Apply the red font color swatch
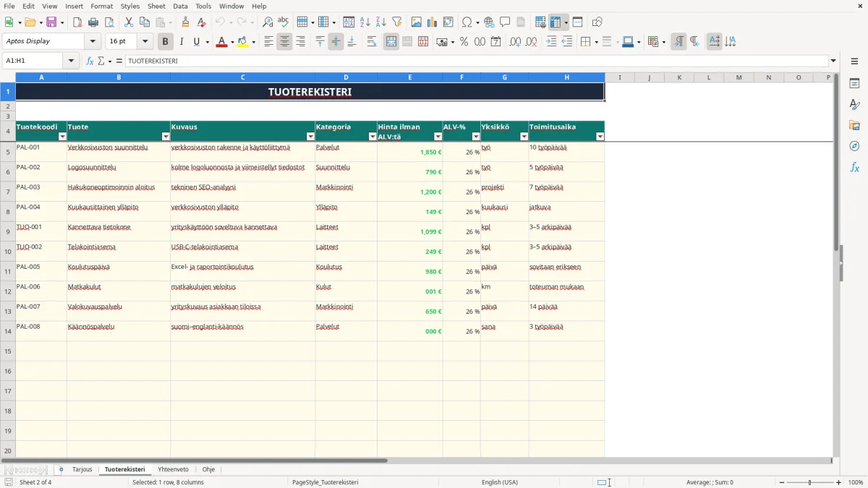The image size is (868, 488). pyautogui.click(x=221, y=42)
